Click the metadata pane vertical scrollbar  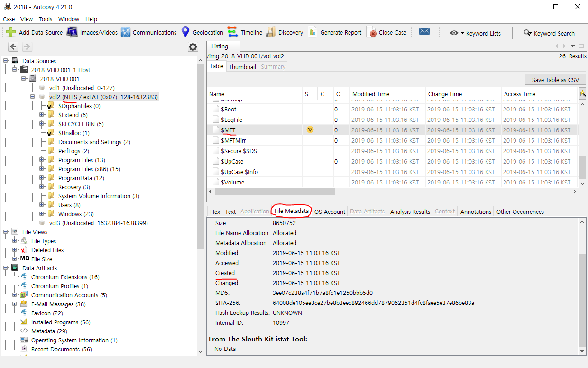click(582, 300)
